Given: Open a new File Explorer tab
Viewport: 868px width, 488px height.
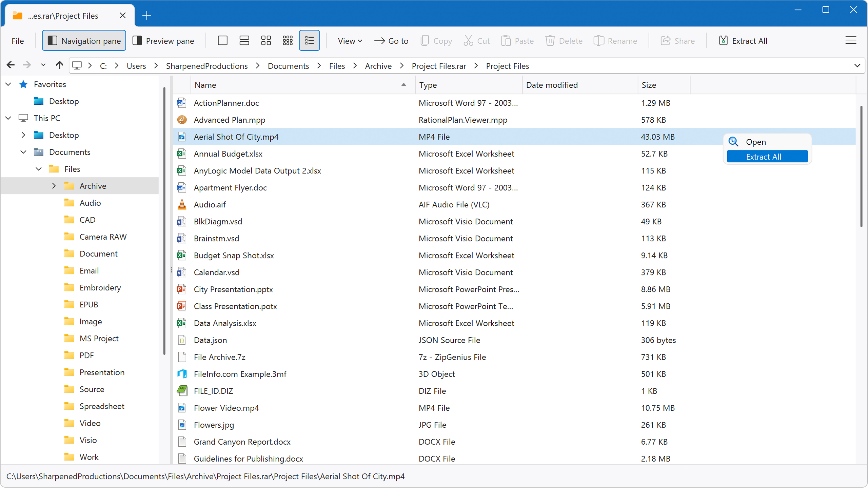Looking at the screenshot, I should point(147,15).
